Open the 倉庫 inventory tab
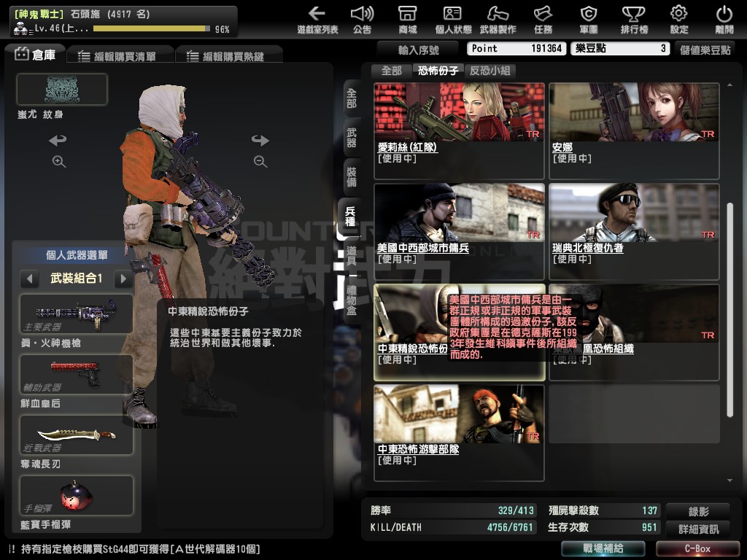 [x=35, y=55]
